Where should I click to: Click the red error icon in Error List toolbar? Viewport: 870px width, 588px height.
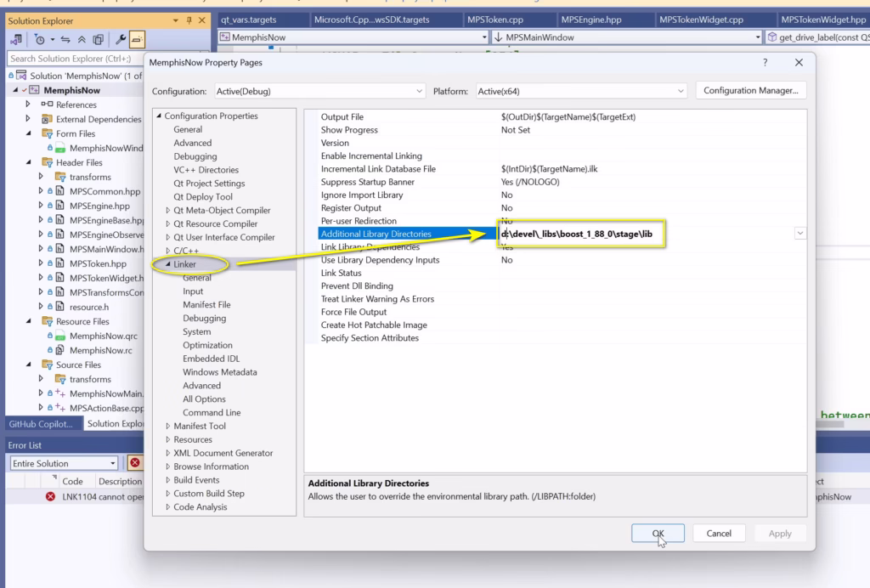137,463
